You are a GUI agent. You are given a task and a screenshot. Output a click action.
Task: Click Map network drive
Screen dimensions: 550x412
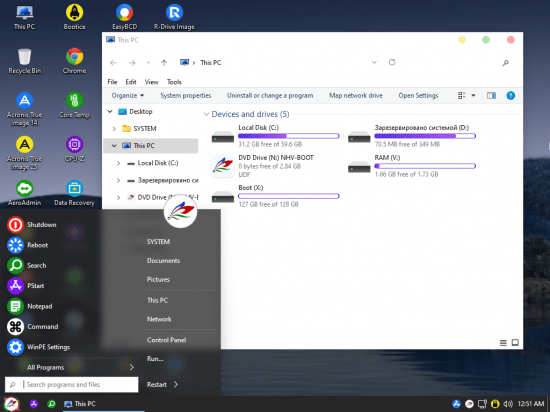pos(356,95)
